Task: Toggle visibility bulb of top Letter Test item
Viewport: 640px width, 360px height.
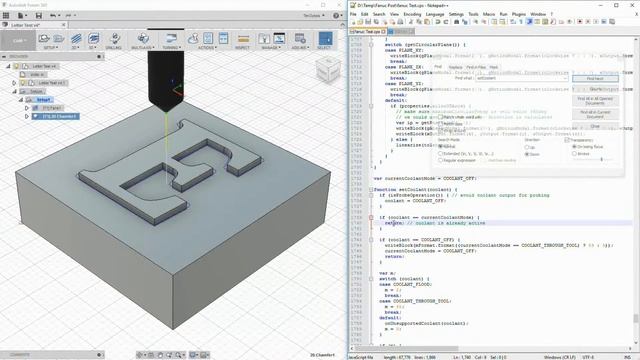Action: (16, 66)
